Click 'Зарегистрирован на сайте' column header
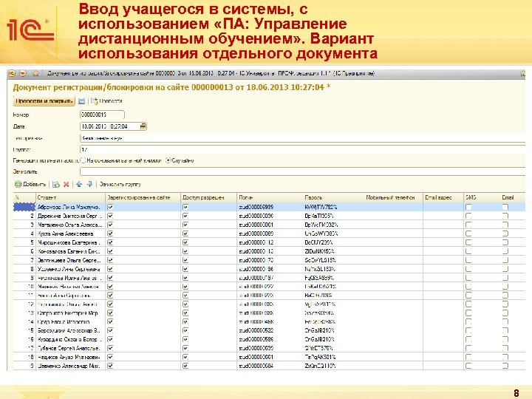The height and width of the screenshot is (399, 532). (x=143, y=197)
